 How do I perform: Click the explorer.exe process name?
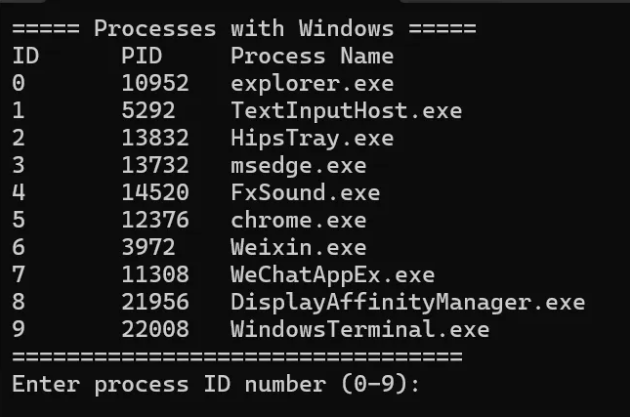(312, 84)
